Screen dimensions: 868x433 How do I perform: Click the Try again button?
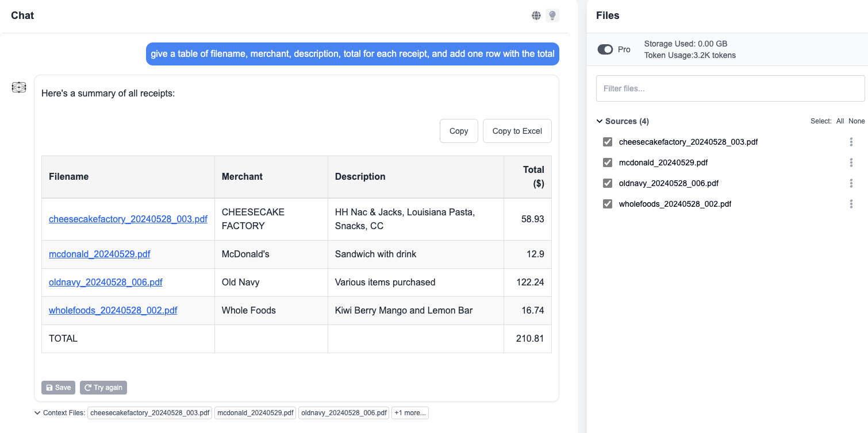(x=103, y=388)
